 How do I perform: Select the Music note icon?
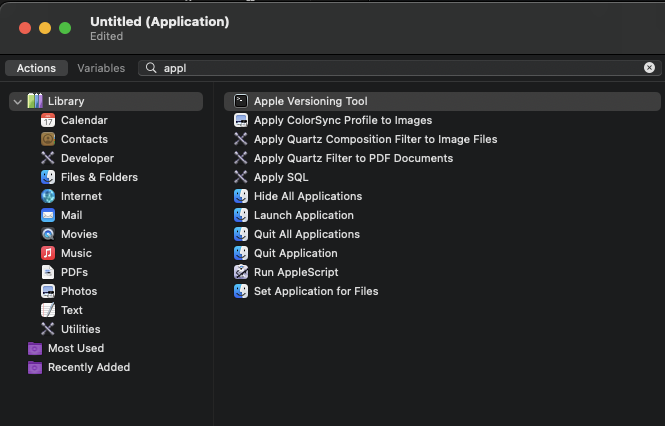[48, 253]
